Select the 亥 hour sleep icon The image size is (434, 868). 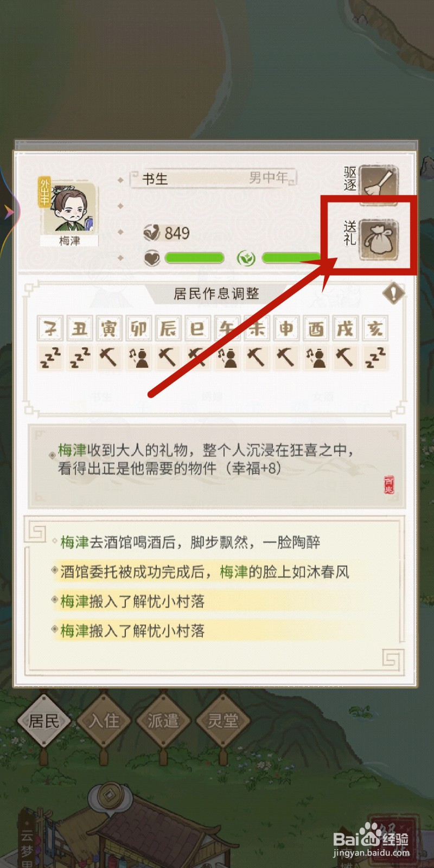tap(375, 358)
